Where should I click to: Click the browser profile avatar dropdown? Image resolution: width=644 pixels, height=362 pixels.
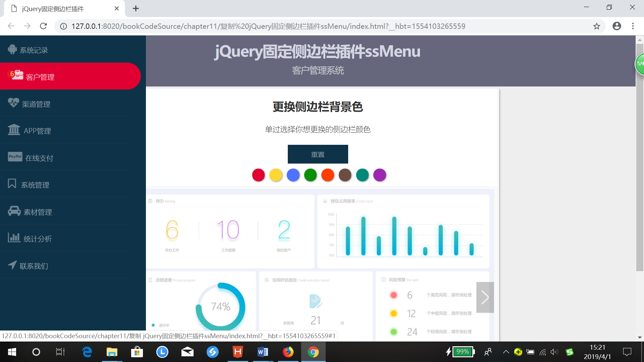point(617,26)
